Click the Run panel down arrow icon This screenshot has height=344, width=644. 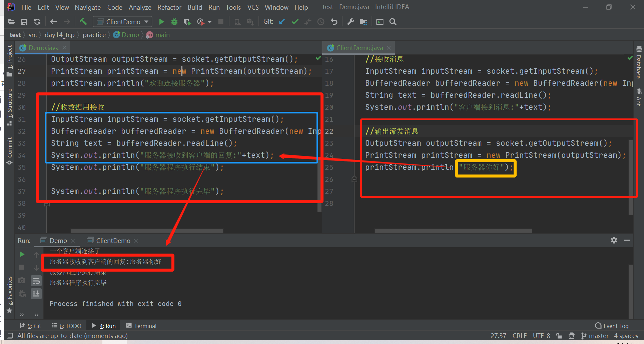click(36, 268)
